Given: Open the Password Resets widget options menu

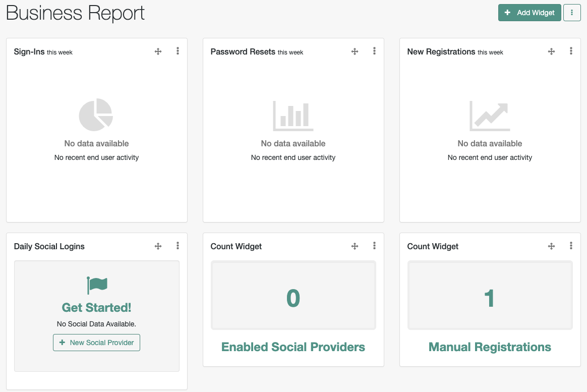Looking at the screenshot, I should coord(374,51).
